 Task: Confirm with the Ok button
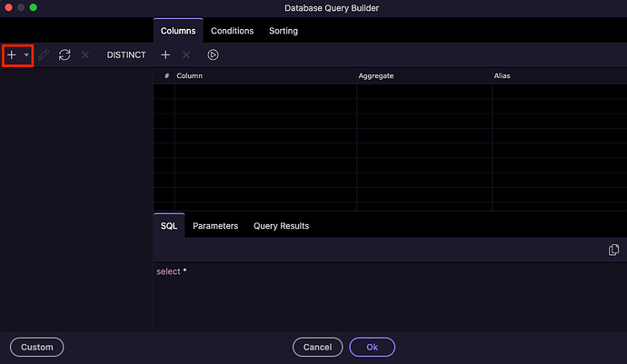pos(372,347)
